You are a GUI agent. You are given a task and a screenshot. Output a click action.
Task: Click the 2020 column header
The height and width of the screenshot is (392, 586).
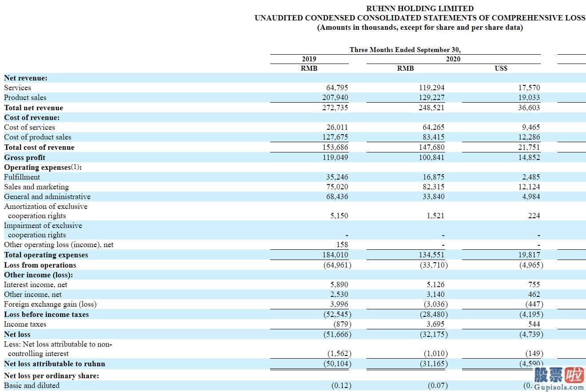[453, 59]
